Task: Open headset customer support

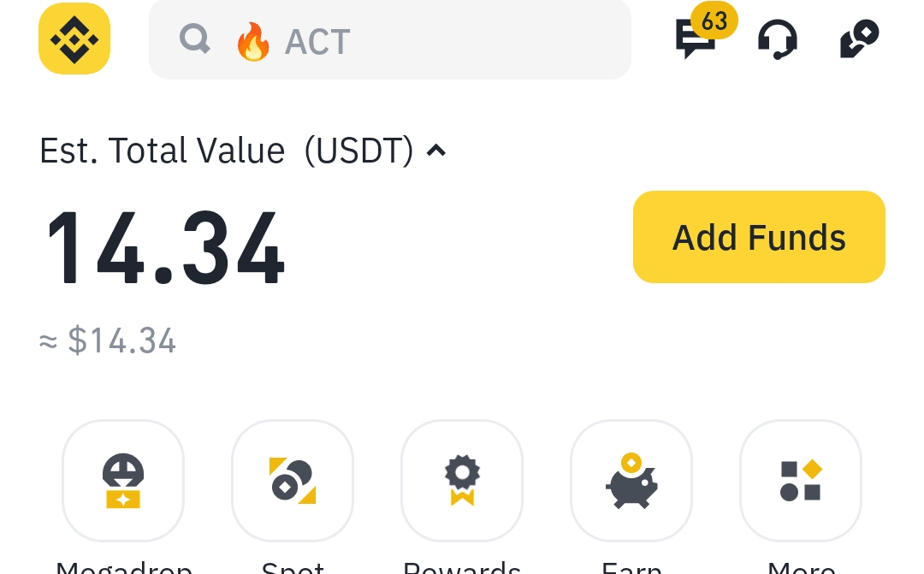Action: coord(778,39)
